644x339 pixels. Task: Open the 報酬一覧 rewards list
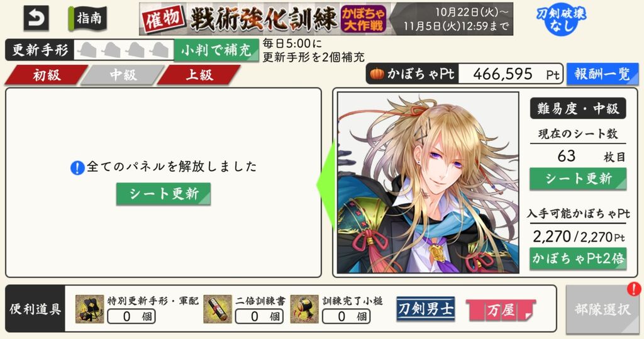[x=602, y=74]
